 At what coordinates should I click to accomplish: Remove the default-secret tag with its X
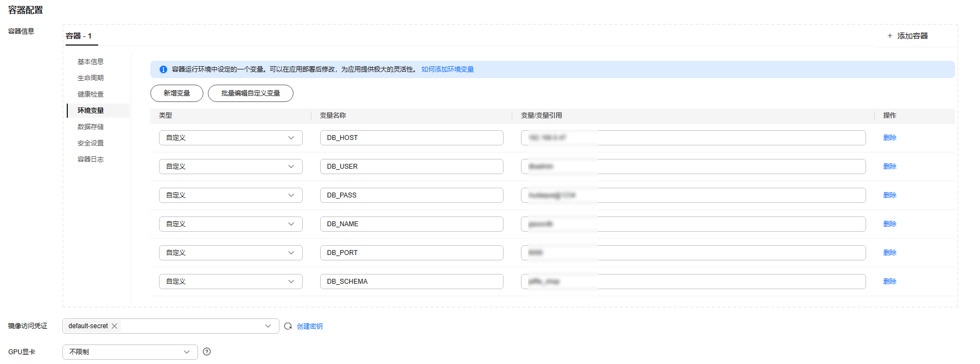coord(114,326)
